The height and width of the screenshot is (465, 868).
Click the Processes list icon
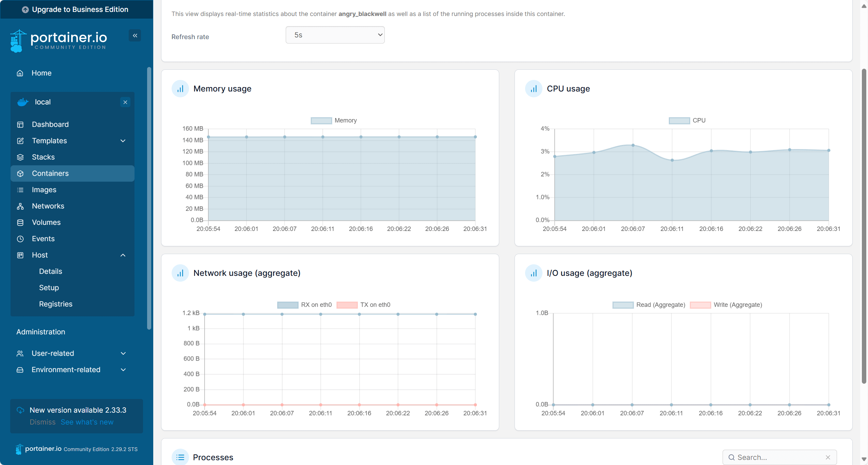(x=180, y=457)
